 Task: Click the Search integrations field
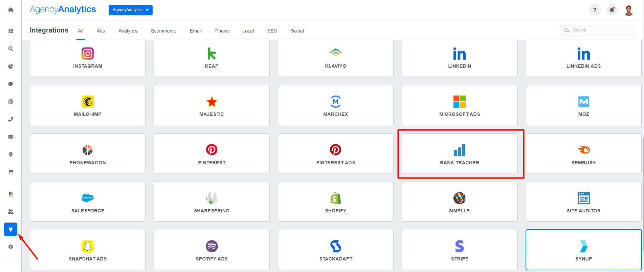[597, 30]
